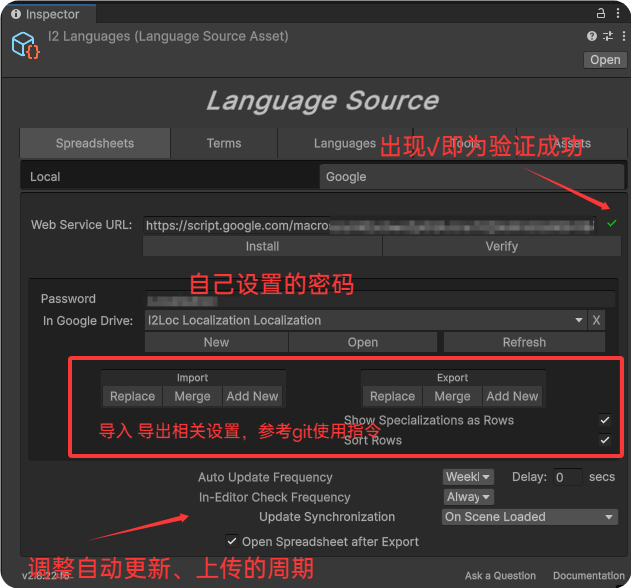
Task: Toggle the Sort Rows checkbox
Action: tap(605, 440)
